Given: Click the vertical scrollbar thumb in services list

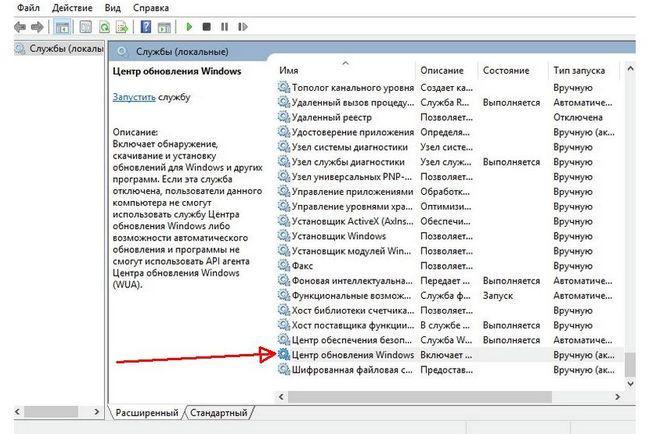Looking at the screenshot, I should click(x=630, y=365).
